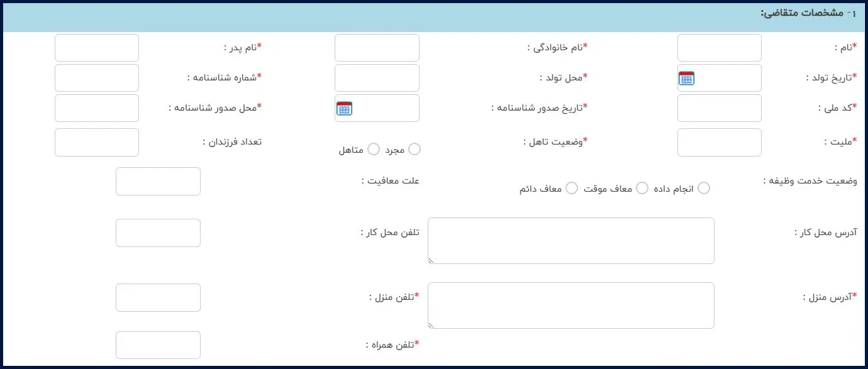Select the مجرد (single) marital status
868x369 pixels.
click(415, 149)
